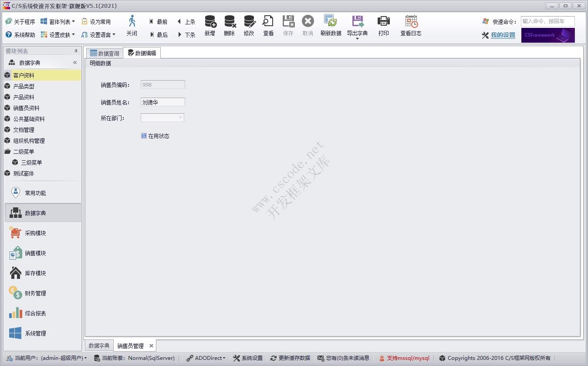The width and height of the screenshot is (588, 366).
Task: Toggle the 在用状态 checkbox
Action: coord(144,136)
